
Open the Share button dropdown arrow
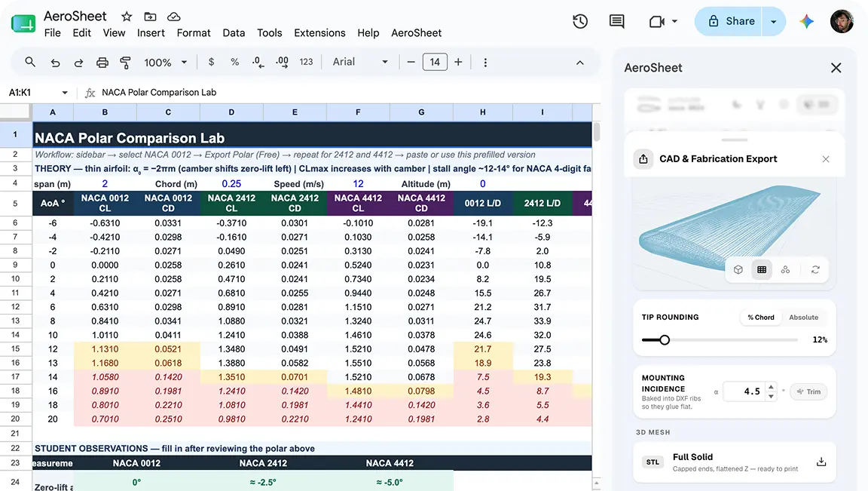[x=774, y=22]
